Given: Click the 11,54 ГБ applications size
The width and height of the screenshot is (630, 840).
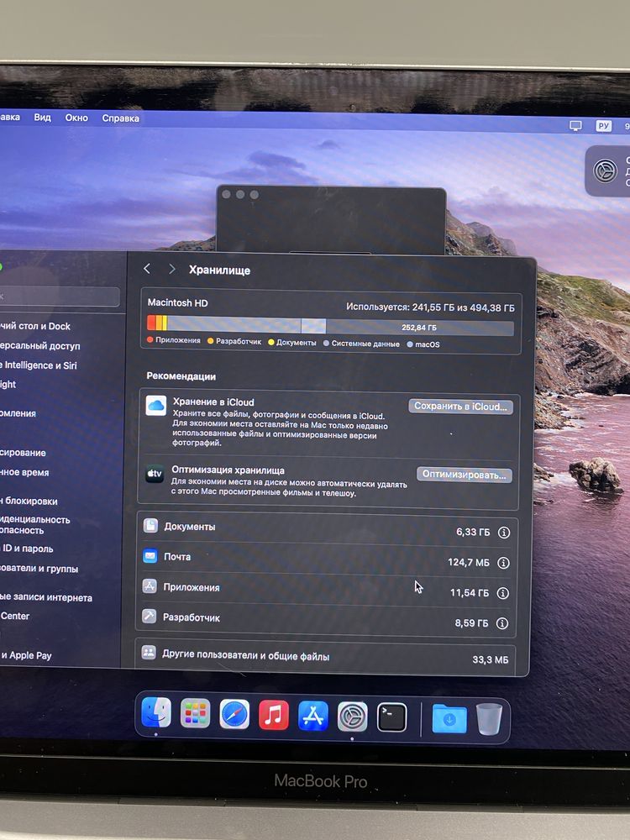Looking at the screenshot, I should click(470, 593).
